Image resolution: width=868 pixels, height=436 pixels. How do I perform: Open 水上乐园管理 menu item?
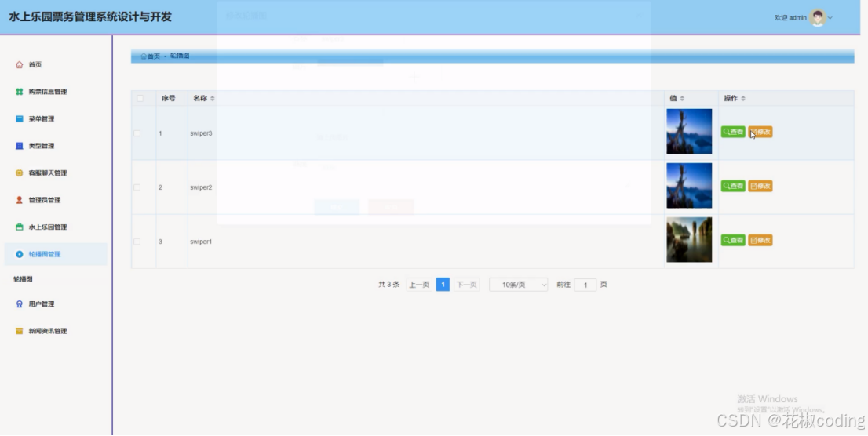[x=56, y=227]
